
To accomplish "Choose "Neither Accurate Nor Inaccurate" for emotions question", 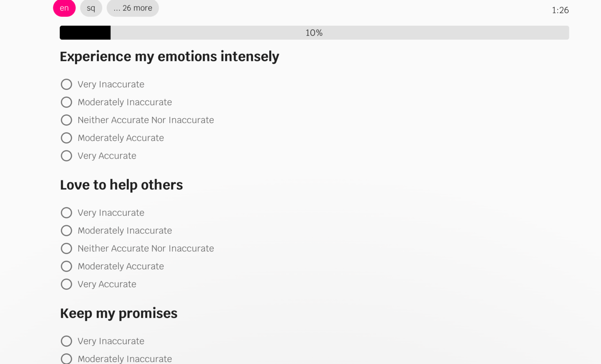I will point(66,120).
